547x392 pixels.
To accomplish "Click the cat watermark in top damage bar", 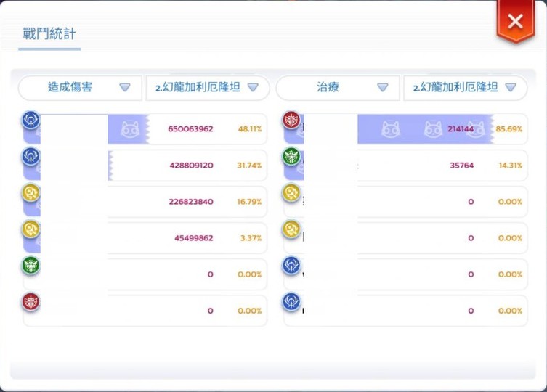I will click(130, 129).
